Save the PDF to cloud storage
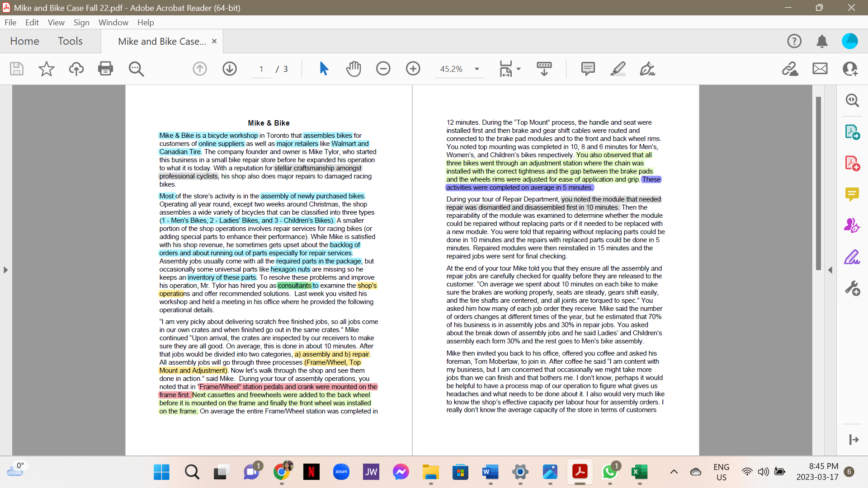The width and height of the screenshot is (868, 488). point(76,69)
